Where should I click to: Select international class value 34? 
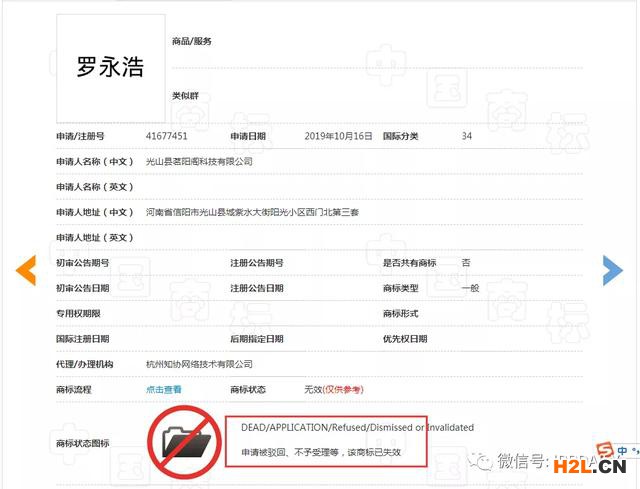[467, 136]
